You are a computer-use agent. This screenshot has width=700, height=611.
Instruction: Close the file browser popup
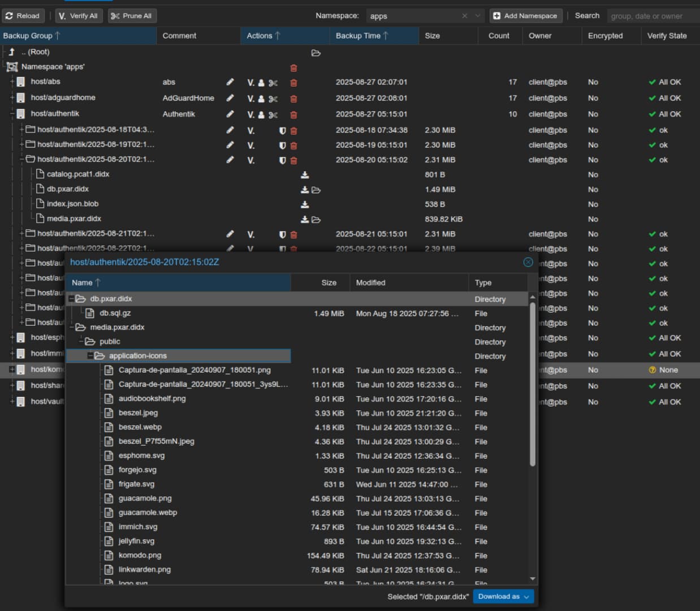528,262
